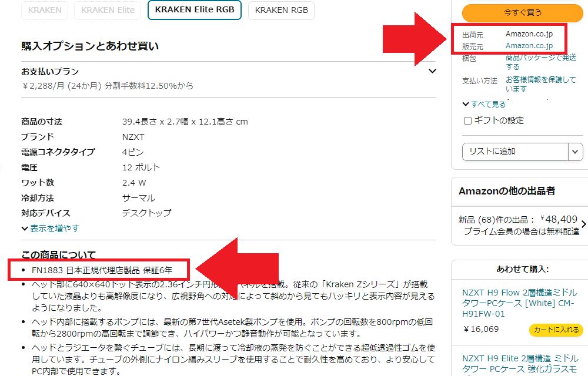Screen dimensions: 588x376
Task: View 新品 (68)件の出品 other sellers offers
Action: [x=518, y=225]
